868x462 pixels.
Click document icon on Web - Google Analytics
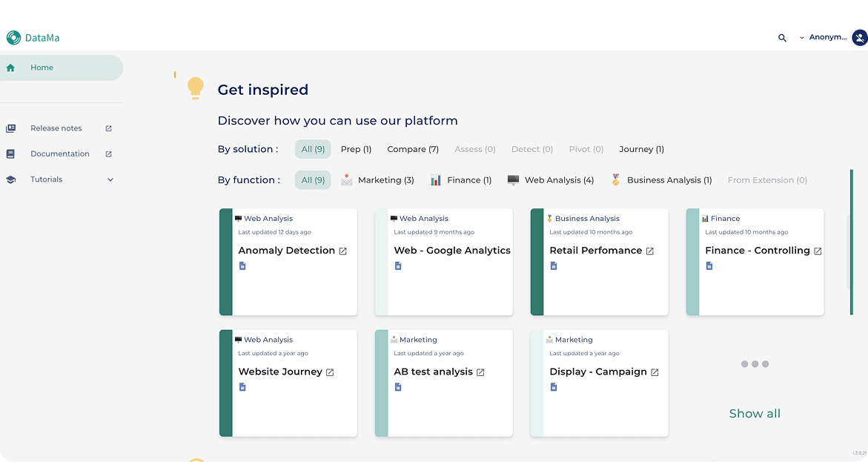point(398,266)
